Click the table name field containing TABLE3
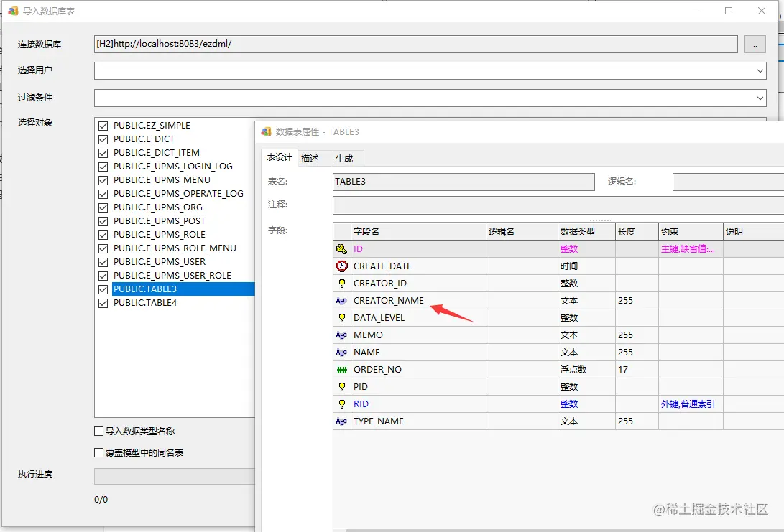 464,182
